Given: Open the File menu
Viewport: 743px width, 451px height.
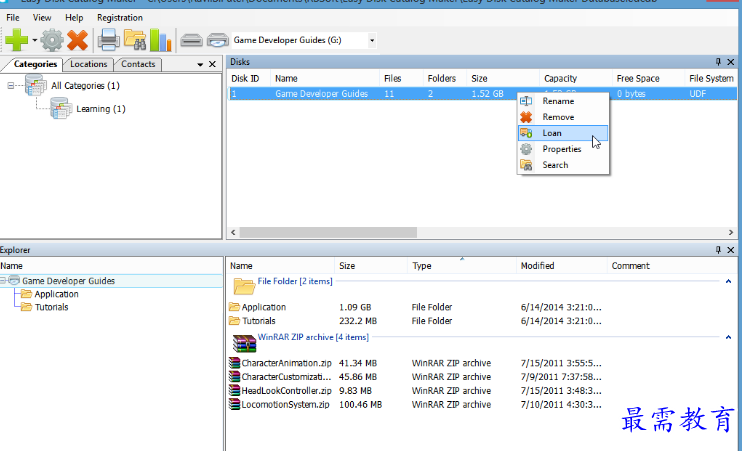Looking at the screenshot, I should (13, 18).
